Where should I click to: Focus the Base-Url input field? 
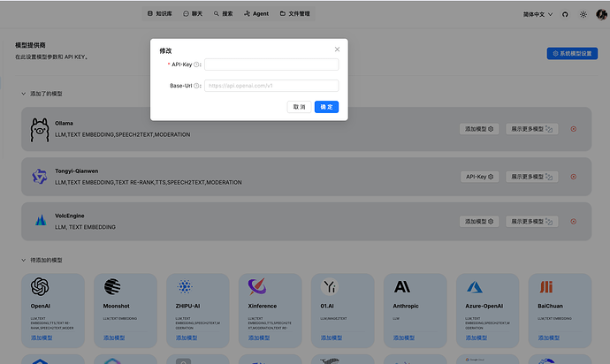271,86
